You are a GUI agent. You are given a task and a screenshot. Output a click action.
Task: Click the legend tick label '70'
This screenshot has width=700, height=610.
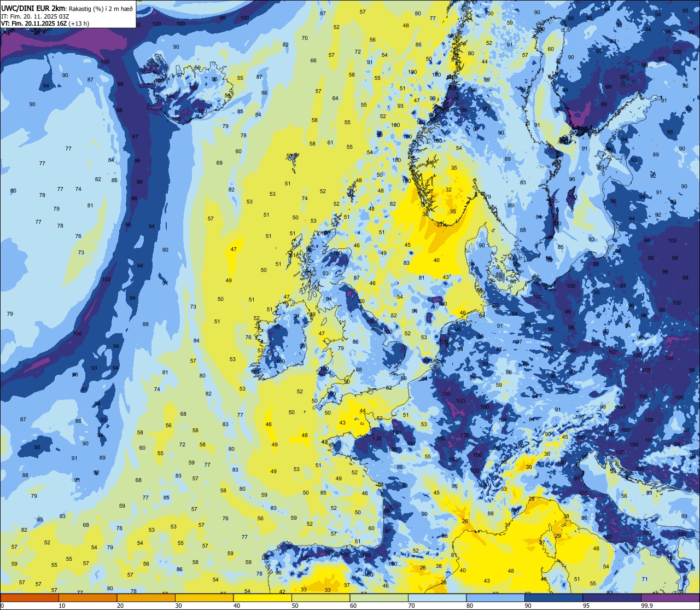(x=411, y=606)
